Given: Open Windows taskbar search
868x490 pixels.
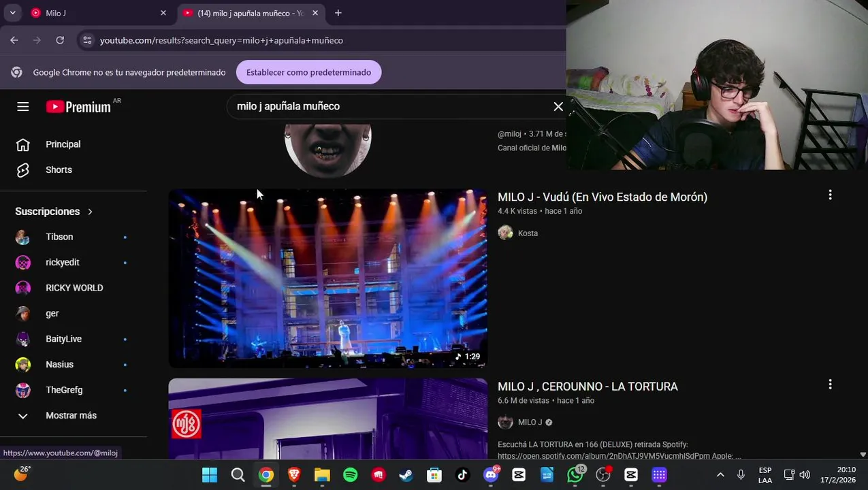Looking at the screenshot, I should pyautogui.click(x=238, y=474).
